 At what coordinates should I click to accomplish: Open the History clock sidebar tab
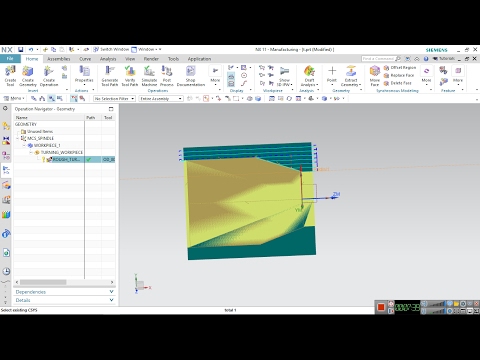(6, 271)
